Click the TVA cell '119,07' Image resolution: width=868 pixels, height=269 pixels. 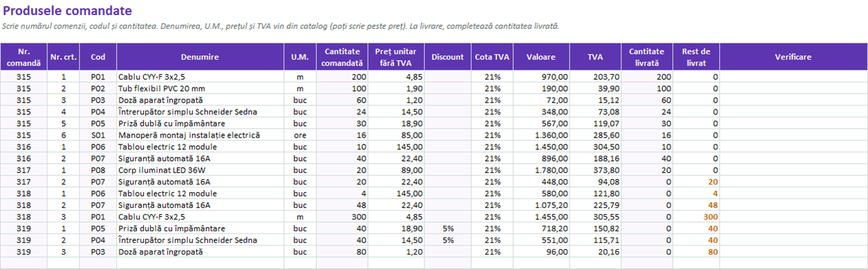point(596,124)
